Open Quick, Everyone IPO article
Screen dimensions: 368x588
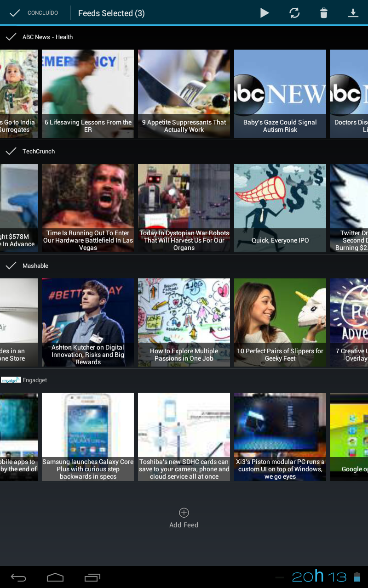(280, 208)
